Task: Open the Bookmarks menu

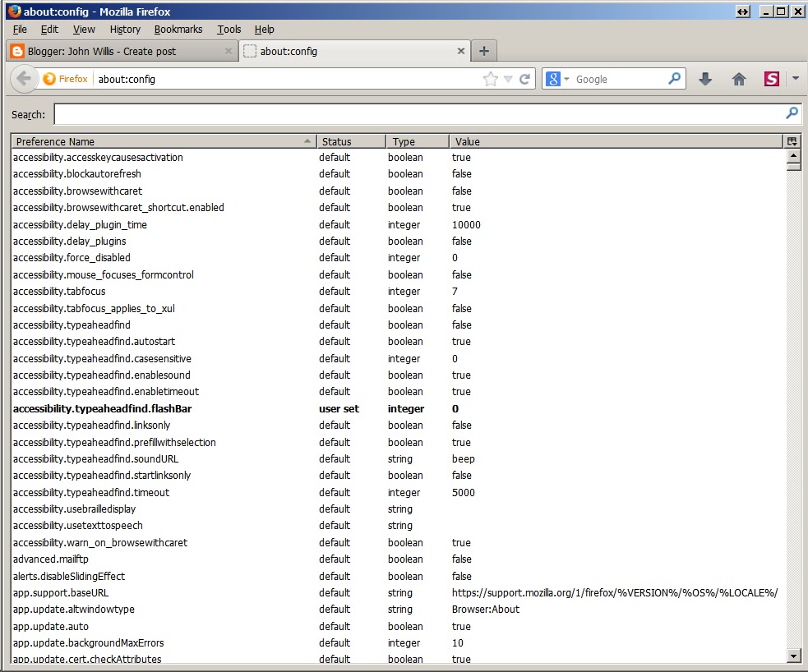Action: pos(178,29)
